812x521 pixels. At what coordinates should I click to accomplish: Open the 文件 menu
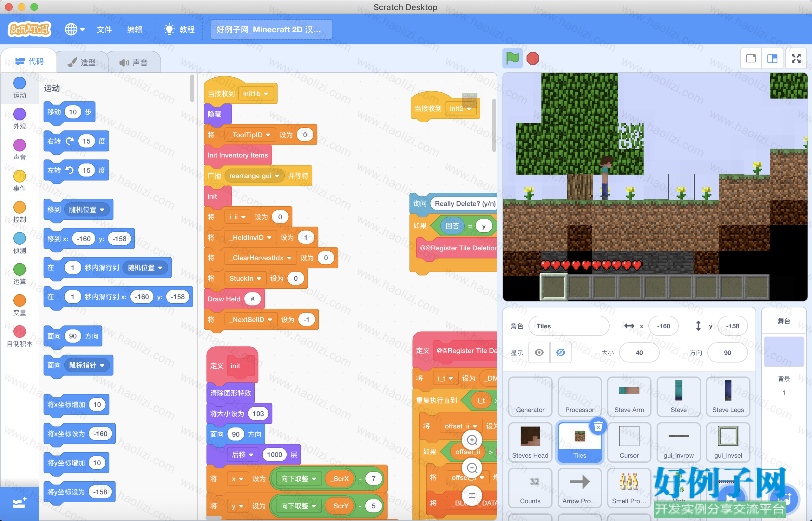(x=104, y=29)
